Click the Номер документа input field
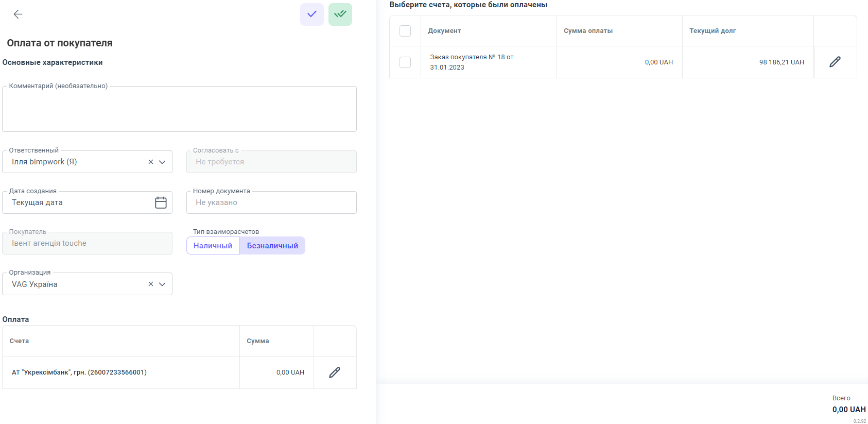Screen dimensions: 868x424 click(271, 202)
